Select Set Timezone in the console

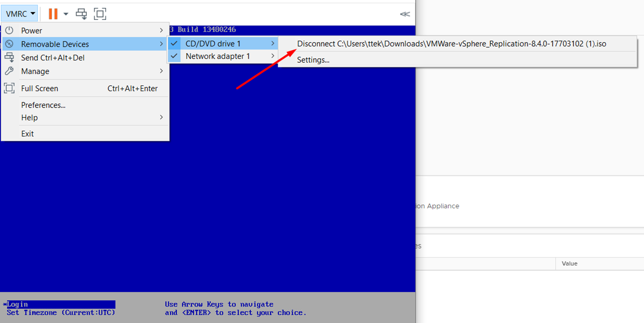pos(60,313)
